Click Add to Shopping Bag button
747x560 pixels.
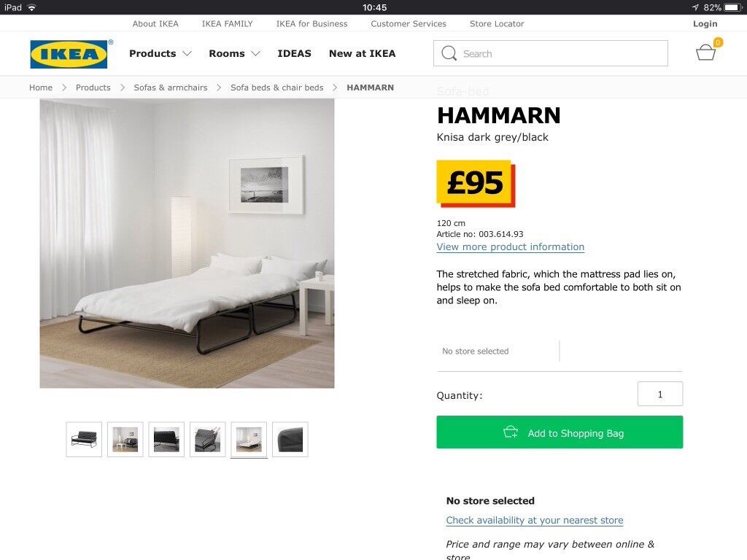click(560, 432)
